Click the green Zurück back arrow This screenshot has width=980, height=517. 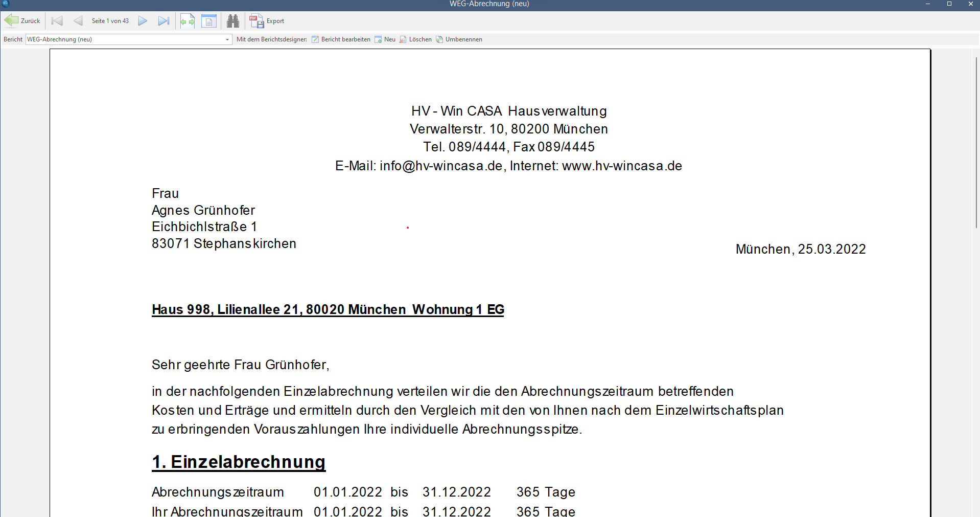[x=22, y=21]
